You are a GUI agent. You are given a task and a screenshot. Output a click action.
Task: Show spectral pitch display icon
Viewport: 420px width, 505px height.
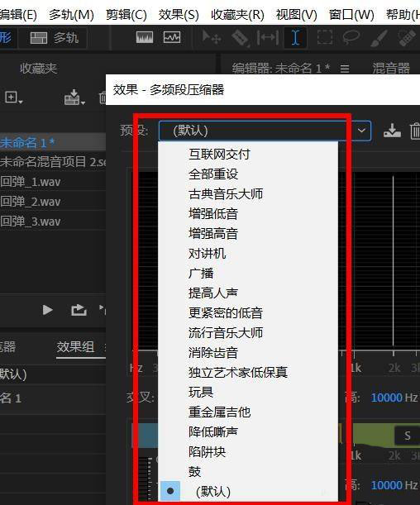pyautogui.click(x=172, y=37)
